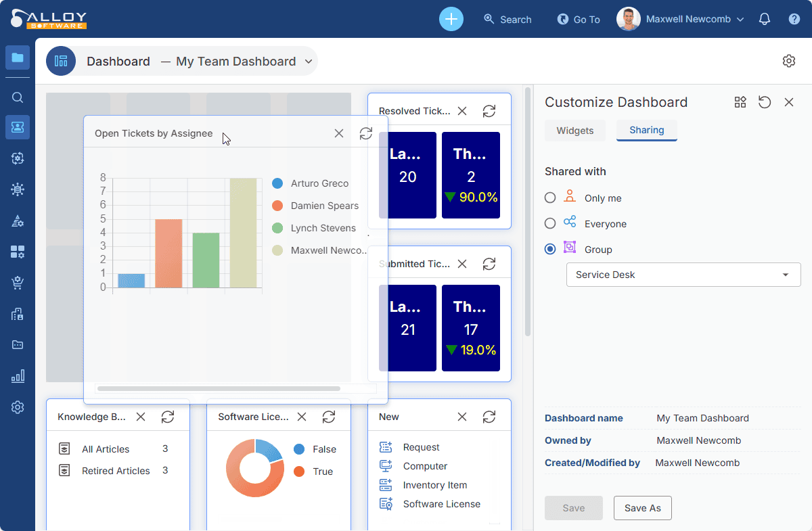The height and width of the screenshot is (531, 812).
Task: Expand the My Team Dashboard selector
Action: [309, 62]
